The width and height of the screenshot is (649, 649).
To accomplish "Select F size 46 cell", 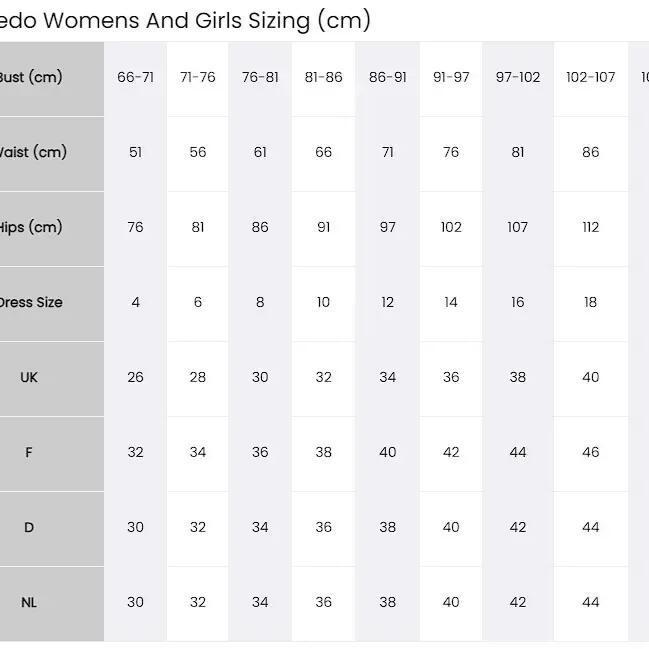I will [591, 454].
